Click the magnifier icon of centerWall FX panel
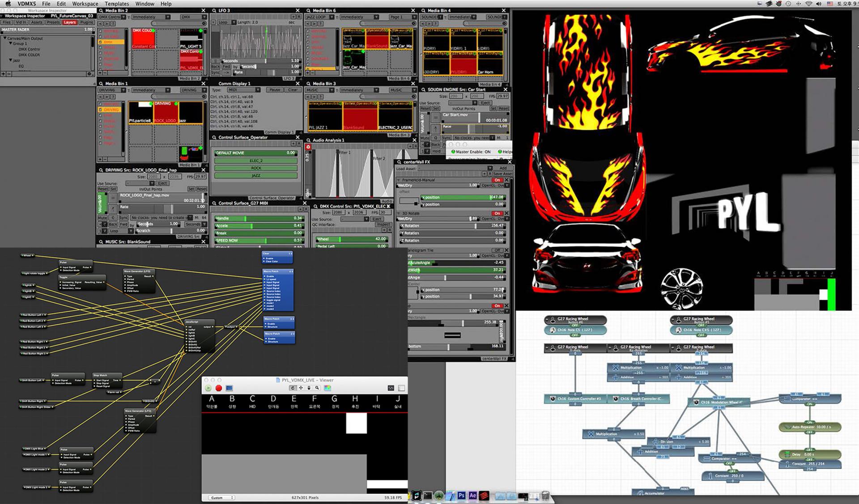Screen dimensions: 859x504 pos(399,162)
